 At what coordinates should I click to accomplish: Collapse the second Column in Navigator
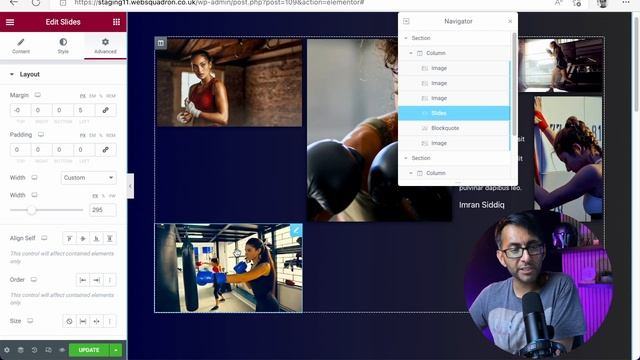click(411, 173)
